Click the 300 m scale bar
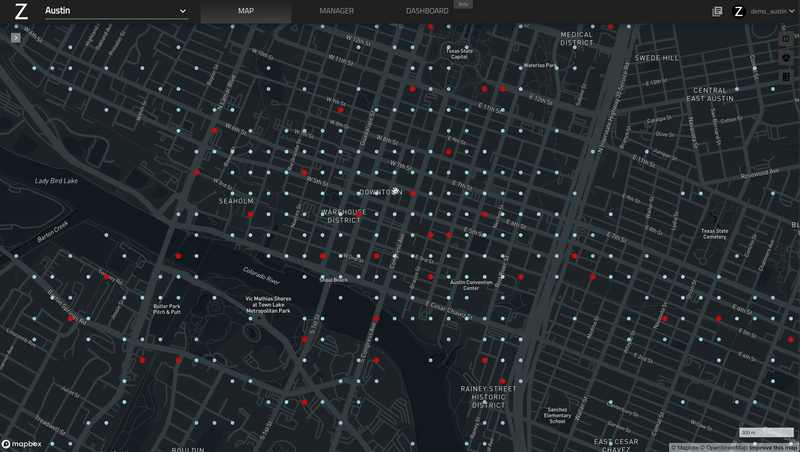 coord(766,433)
